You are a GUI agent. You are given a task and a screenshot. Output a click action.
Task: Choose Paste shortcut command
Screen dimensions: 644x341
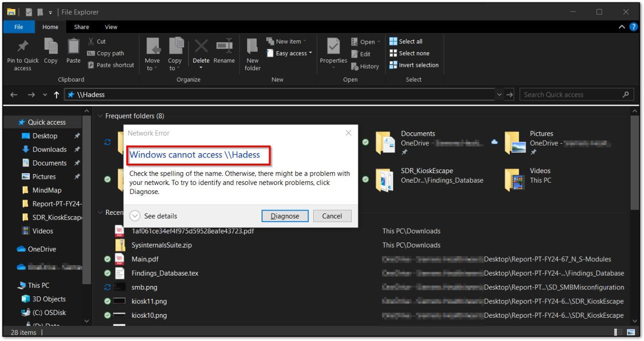tap(112, 65)
